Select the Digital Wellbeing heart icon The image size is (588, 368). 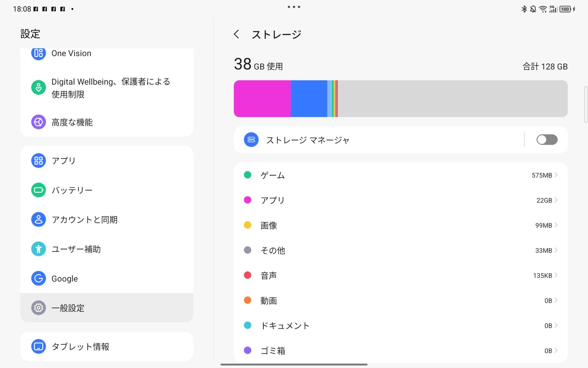(38, 87)
